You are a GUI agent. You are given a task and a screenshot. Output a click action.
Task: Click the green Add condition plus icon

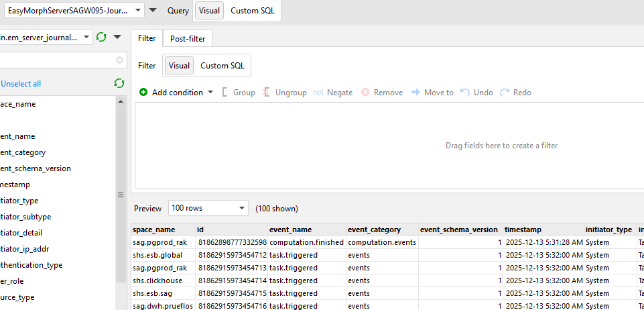point(143,93)
